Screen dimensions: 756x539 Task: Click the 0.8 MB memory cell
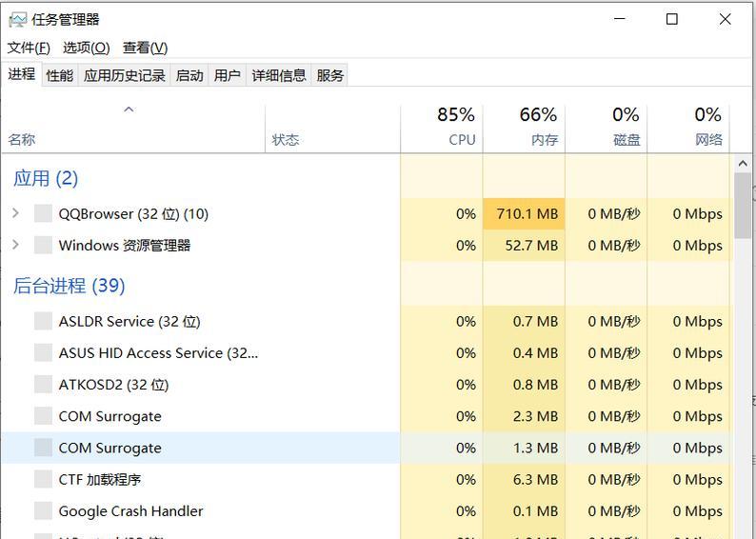[524, 384]
